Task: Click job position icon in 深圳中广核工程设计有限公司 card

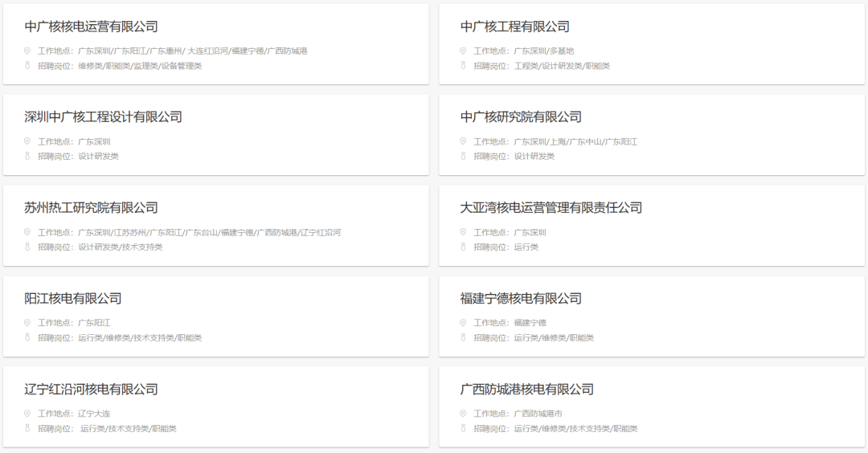Action: [x=27, y=156]
